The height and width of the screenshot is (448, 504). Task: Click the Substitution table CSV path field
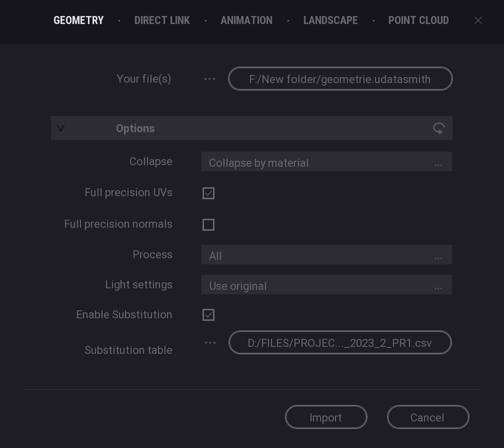340,343
